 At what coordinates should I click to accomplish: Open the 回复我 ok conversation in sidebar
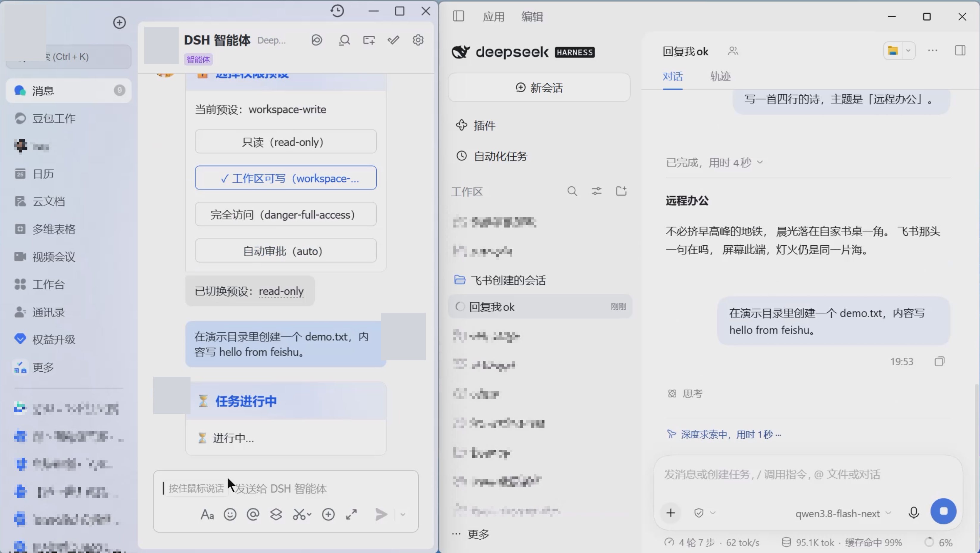pyautogui.click(x=540, y=306)
